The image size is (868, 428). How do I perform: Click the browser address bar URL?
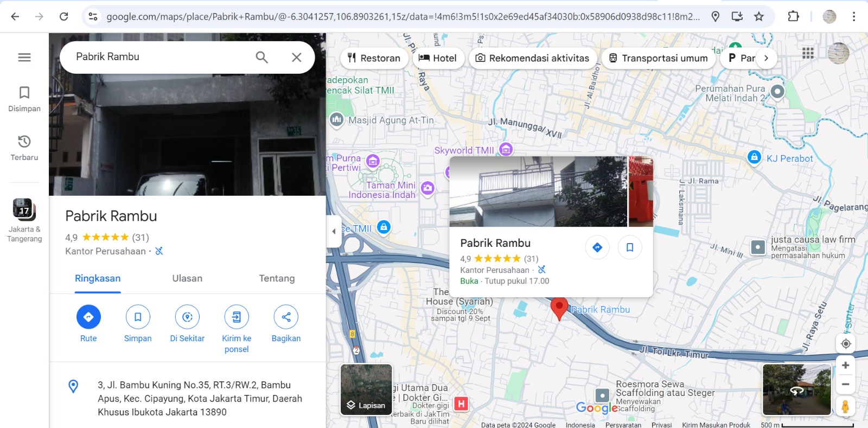tap(403, 16)
